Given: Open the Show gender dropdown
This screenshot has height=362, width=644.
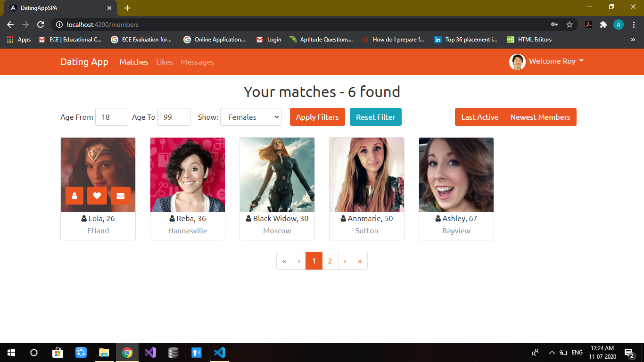Looking at the screenshot, I should pyautogui.click(x=250, y=117).
